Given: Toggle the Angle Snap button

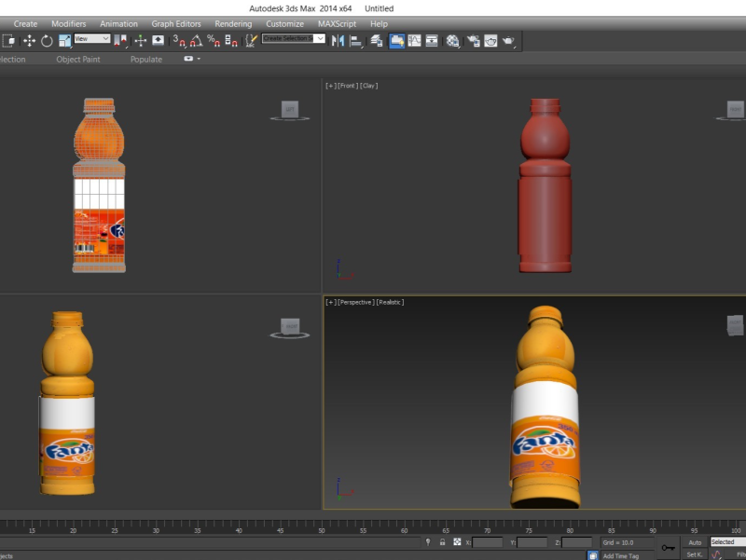Looking at the screenshot, I should 196,40.
